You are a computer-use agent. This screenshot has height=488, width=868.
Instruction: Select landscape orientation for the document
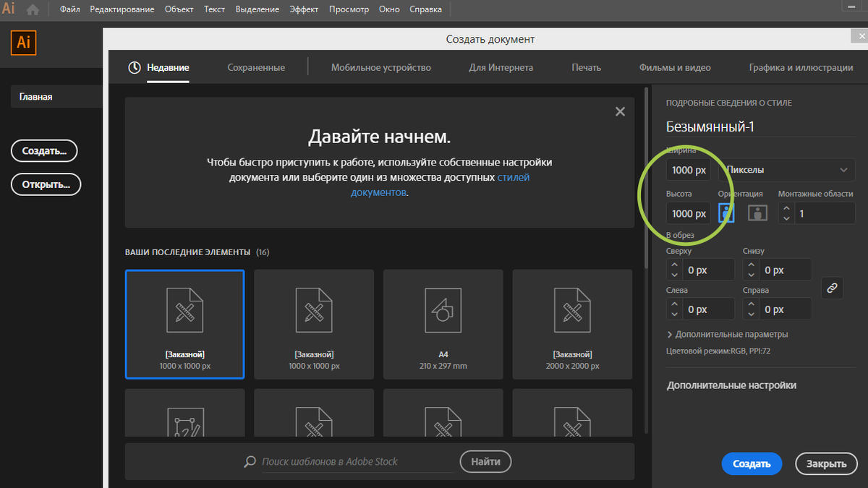(x=757, y=213)
